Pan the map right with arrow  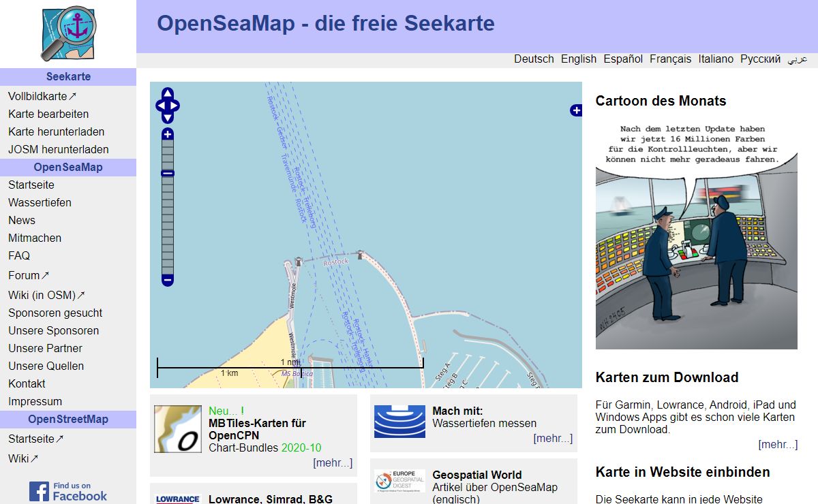[174, 106]
